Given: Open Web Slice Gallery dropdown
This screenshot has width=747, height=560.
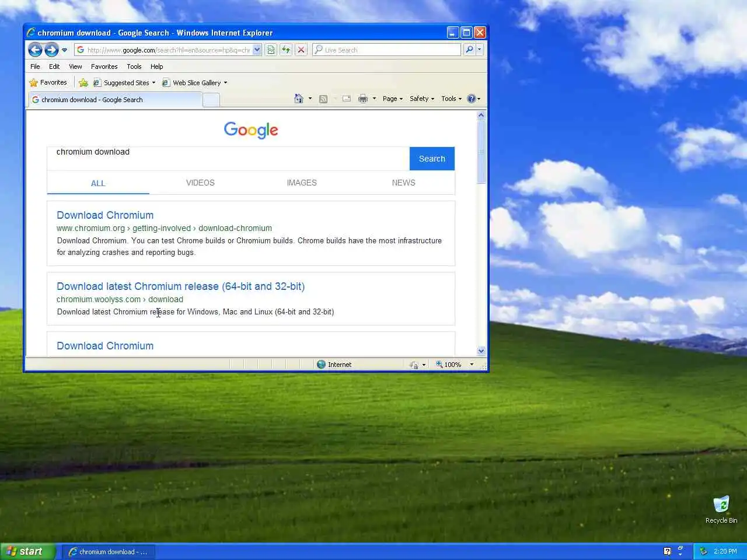Looking at the screenshot, I should tap(194, 83).
